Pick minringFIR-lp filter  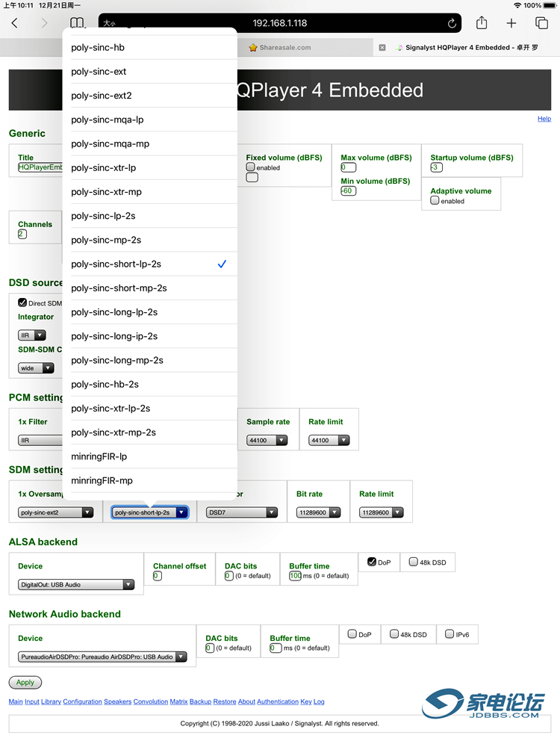point(149,456)
